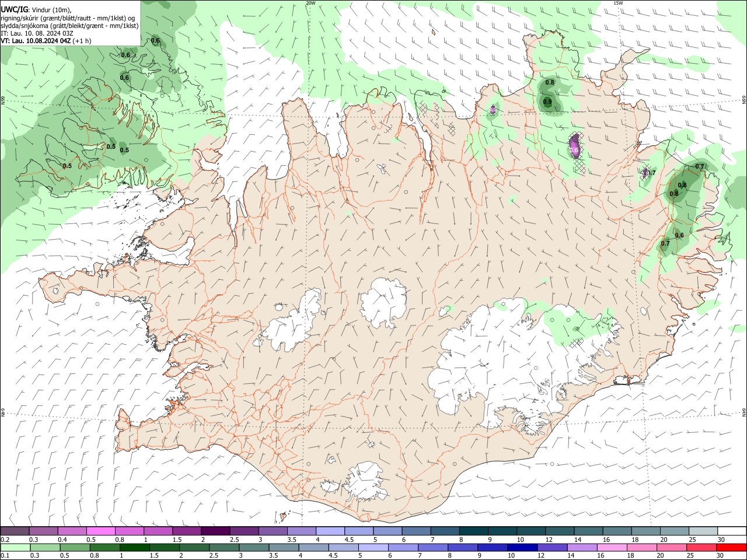Select the bright red 30 swatch in lower legend
The height and width of the screenshot is (560, 747).
[731, 547]
